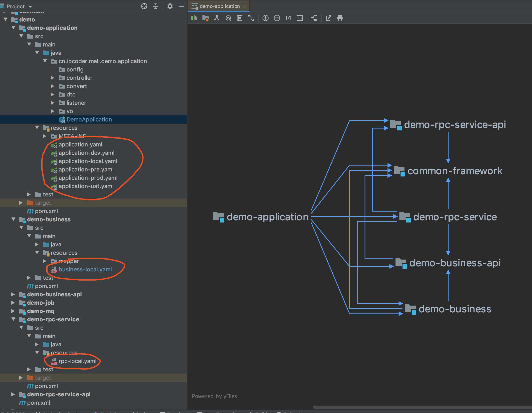Toggle the show dependencies bars icon
The width and height of the screenshot is (532, 413).
194,18
